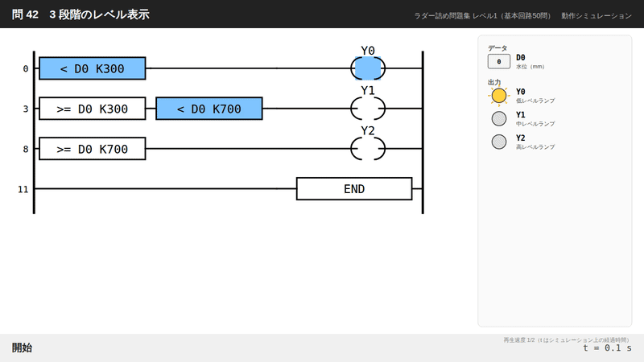This screenshot has height=362, width=644.
Task: Click the t = 0.1 s time readout
Action: tap(607, 348)
